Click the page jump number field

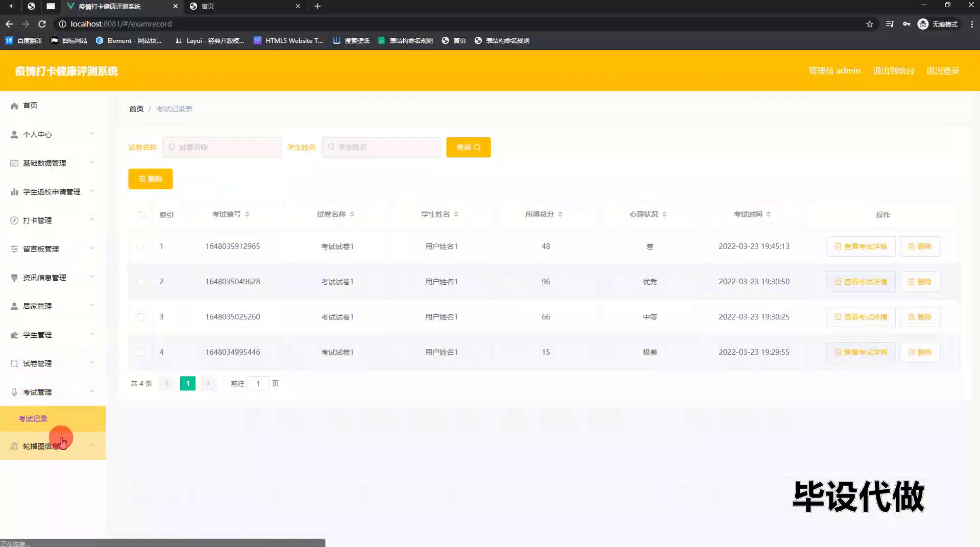[258, 384]
